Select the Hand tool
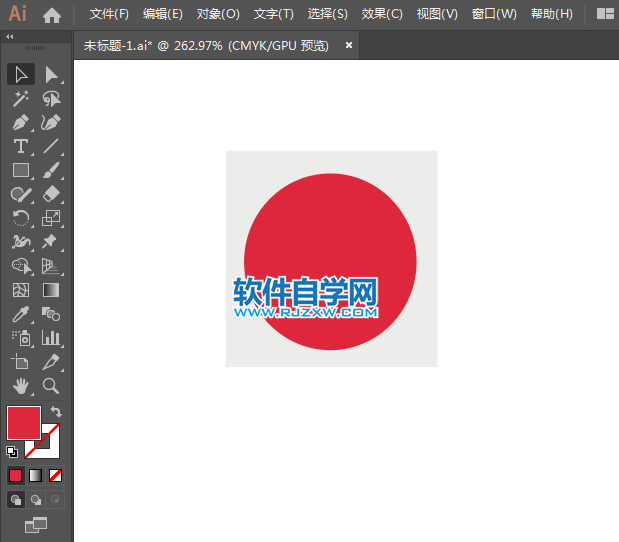Viewport: 619px width, 542px height. (x=20, y=386)
